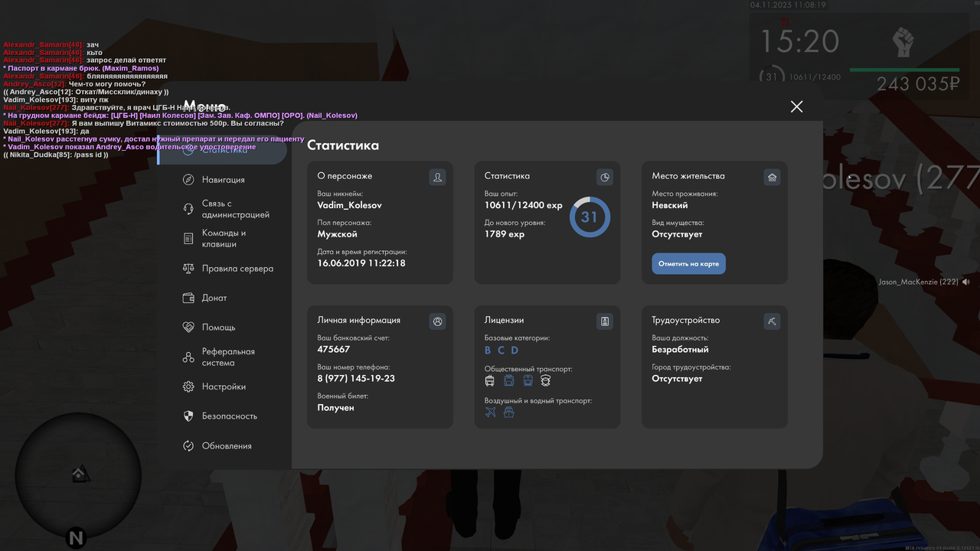980x551 pixels.
Task: Open the wallet icon for Донат
Action: click(188, 298)
